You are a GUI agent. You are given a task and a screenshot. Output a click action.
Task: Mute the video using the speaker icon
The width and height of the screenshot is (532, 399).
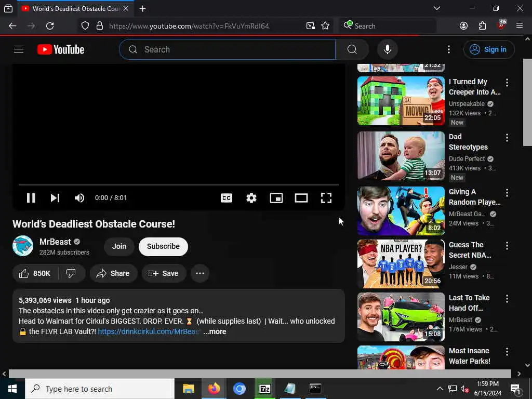[79, 198]
